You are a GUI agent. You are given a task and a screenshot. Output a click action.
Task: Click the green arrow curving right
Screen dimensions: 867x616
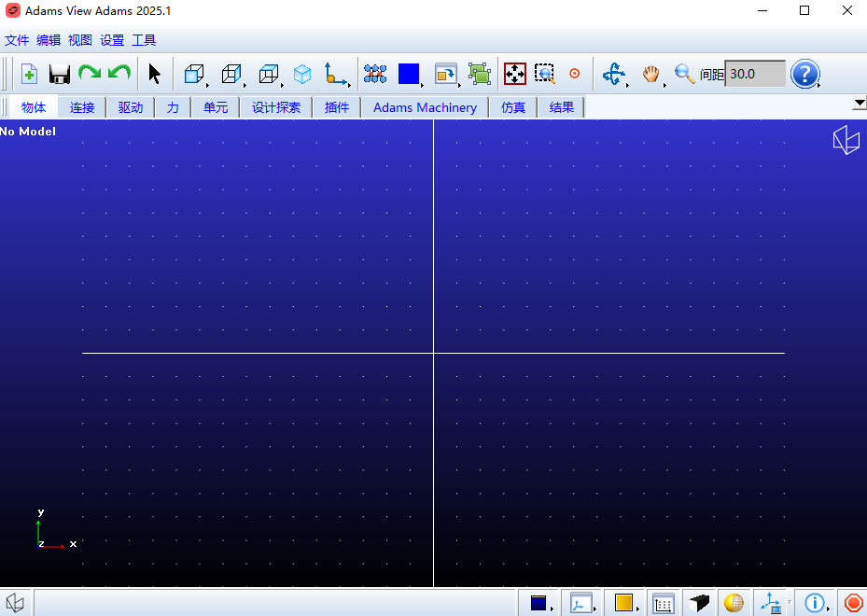(x=90, y=73)
